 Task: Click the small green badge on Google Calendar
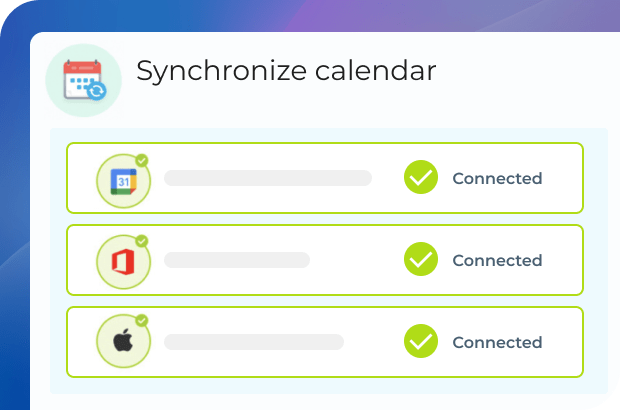pyautogui.click(x=142, y=160)
